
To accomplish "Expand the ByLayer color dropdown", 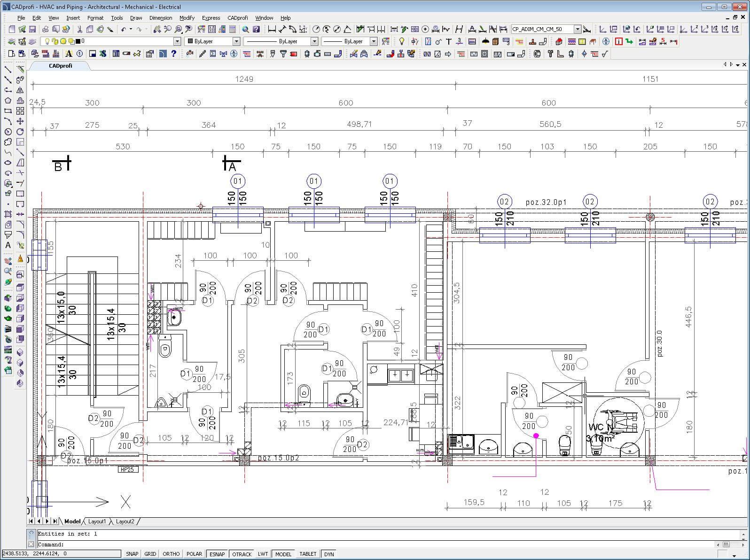I will [236, 41].
